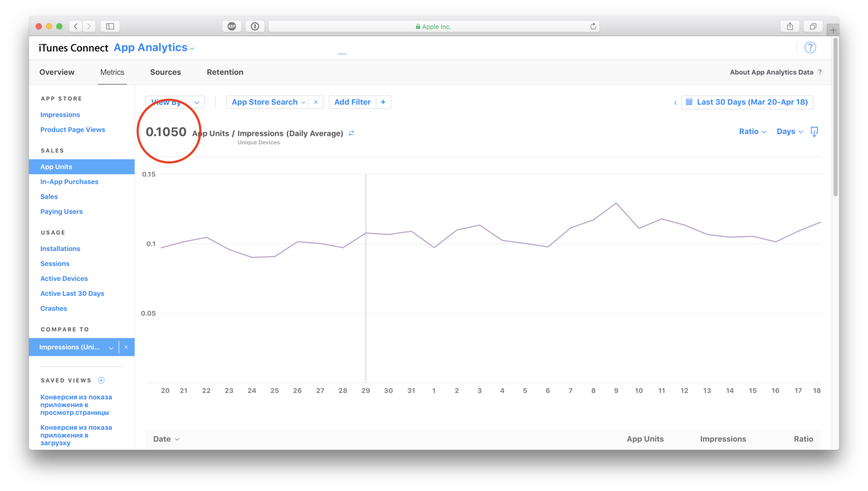
Task: Switch to the Retention tab
Action: click(225, 72)
